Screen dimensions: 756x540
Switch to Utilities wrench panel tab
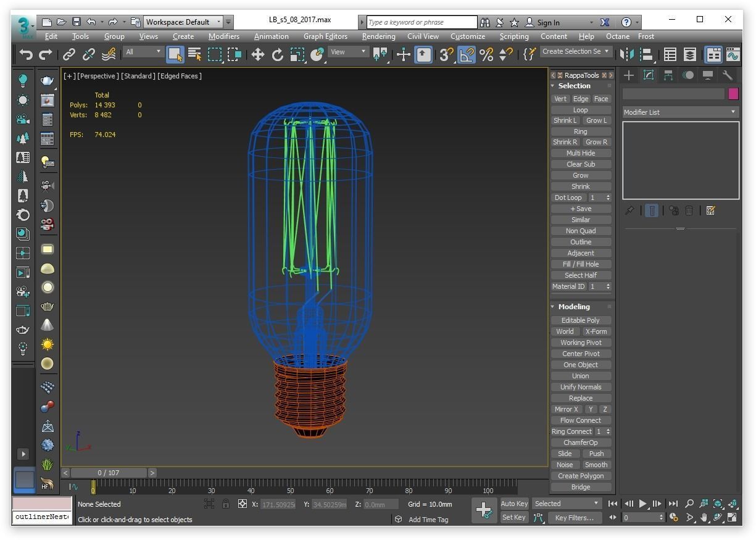(x=728, y=75)
